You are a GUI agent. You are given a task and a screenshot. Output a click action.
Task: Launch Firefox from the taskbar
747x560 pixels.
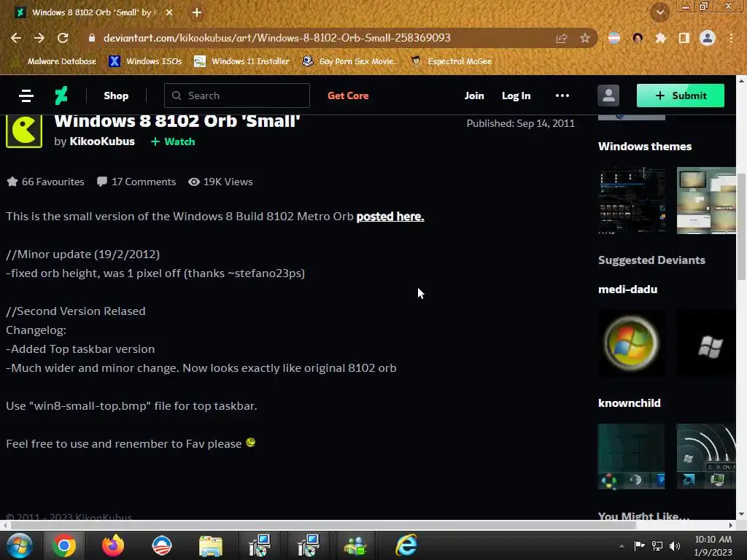click(x=113, y=545)
